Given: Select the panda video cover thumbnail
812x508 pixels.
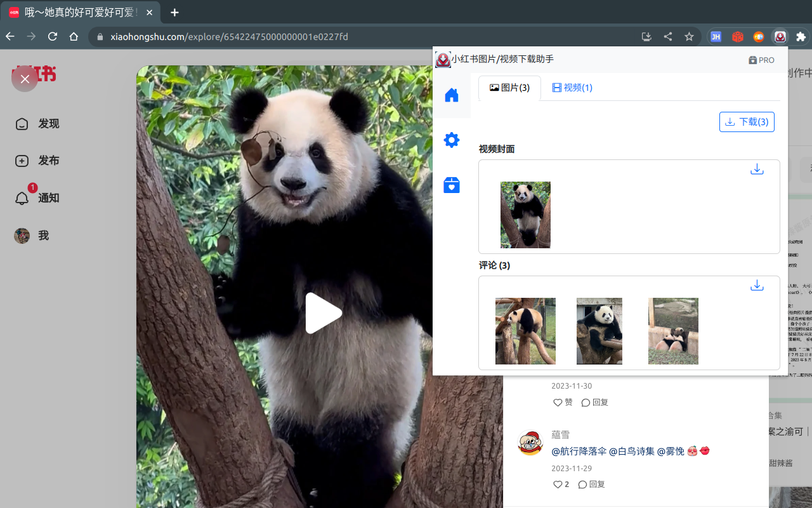Looking at the screenshot, I should pos(525,215).
